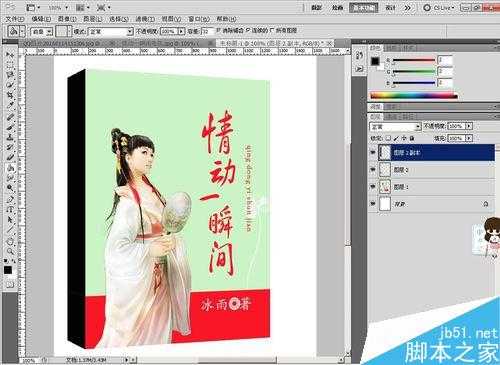Open the 文件(F) menu
Viewport: 500px width, 365px height.
15,19
